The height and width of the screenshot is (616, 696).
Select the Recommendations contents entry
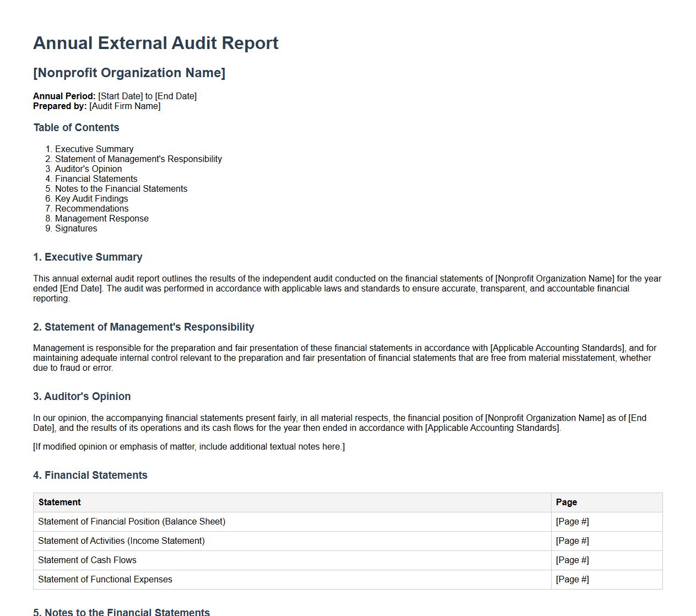click(91, 208)
